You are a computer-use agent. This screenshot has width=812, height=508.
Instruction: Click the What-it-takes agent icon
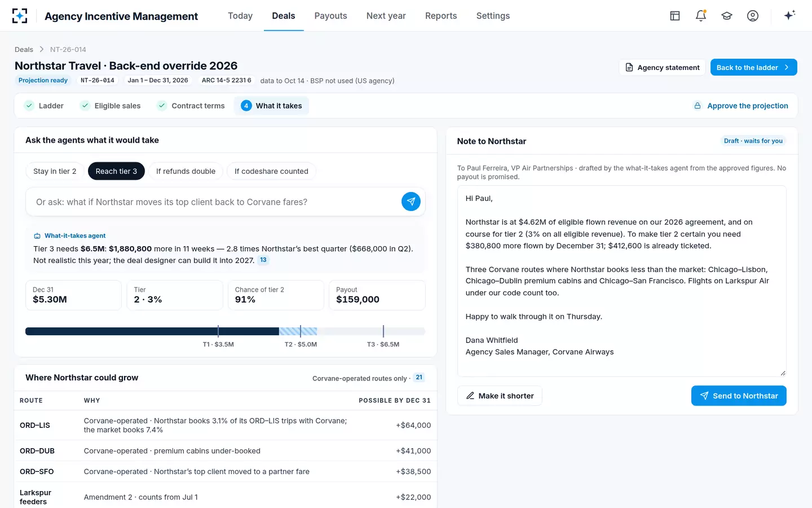point(37,236)
